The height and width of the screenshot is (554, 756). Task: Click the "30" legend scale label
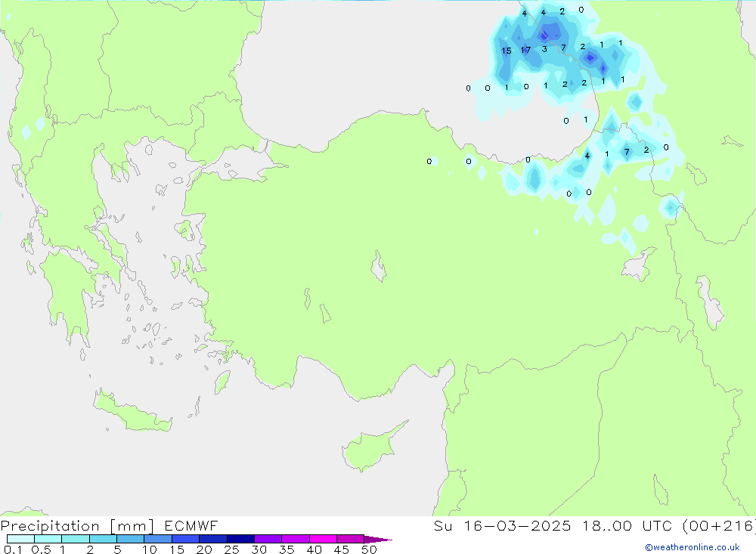coord(259,549)
